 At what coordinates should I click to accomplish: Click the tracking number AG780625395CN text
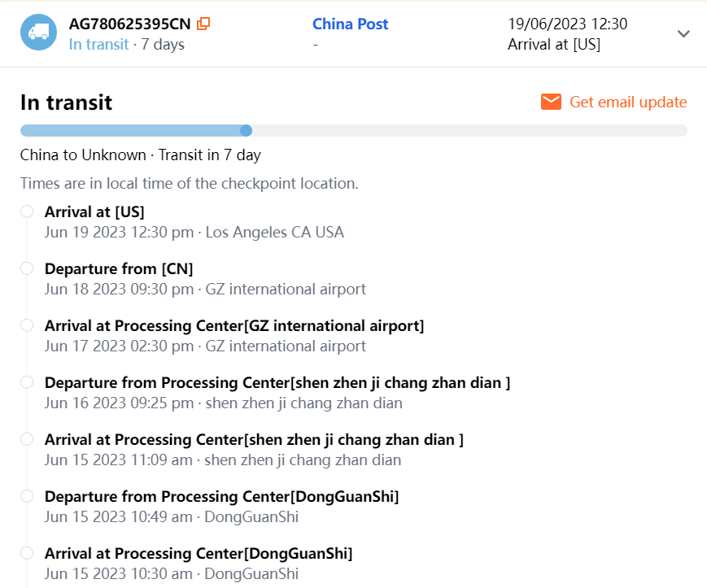[x=129, y=24]
